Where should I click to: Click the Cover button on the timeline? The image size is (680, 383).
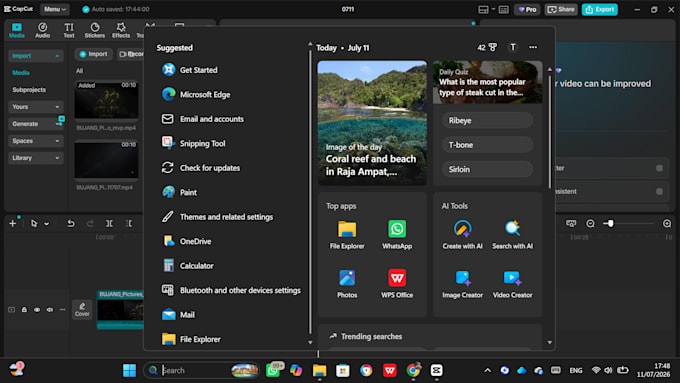point(82,310)
